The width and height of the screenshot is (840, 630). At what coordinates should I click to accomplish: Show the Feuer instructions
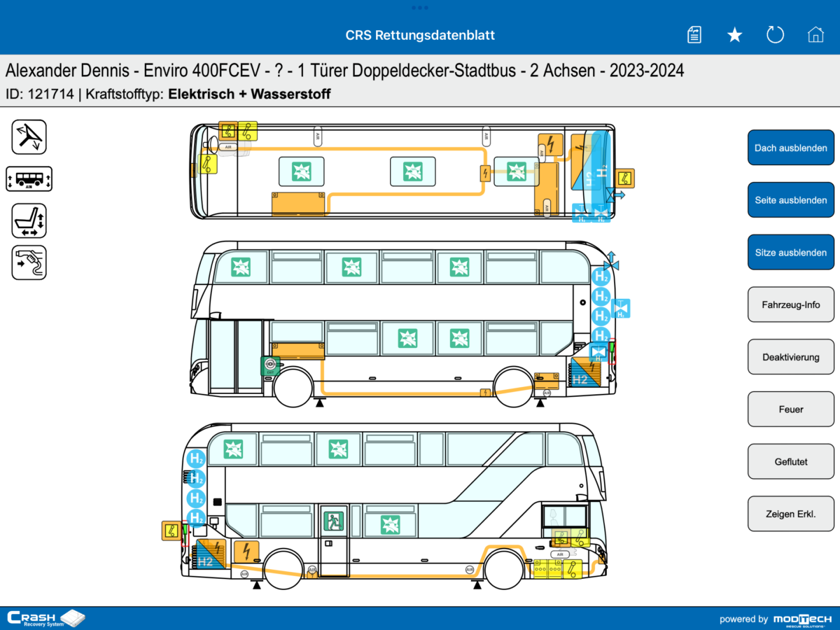[791, 409]
